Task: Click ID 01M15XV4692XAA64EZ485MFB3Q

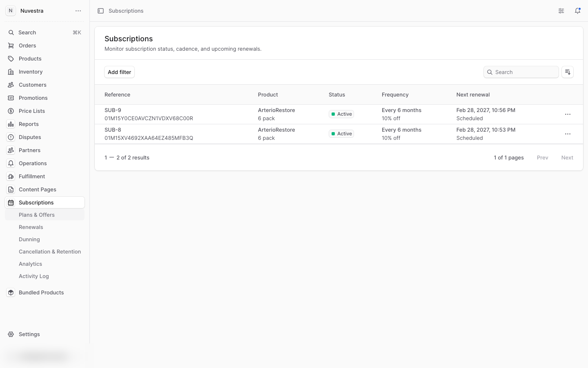Action: click(x=149, y=138)
